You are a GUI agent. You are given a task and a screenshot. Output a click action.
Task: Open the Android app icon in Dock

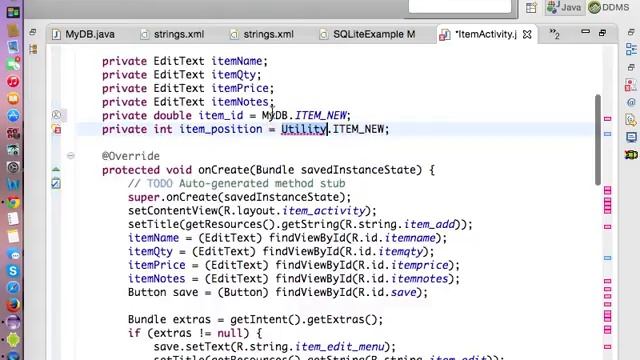pyautogui.click(x=13, y=339)
